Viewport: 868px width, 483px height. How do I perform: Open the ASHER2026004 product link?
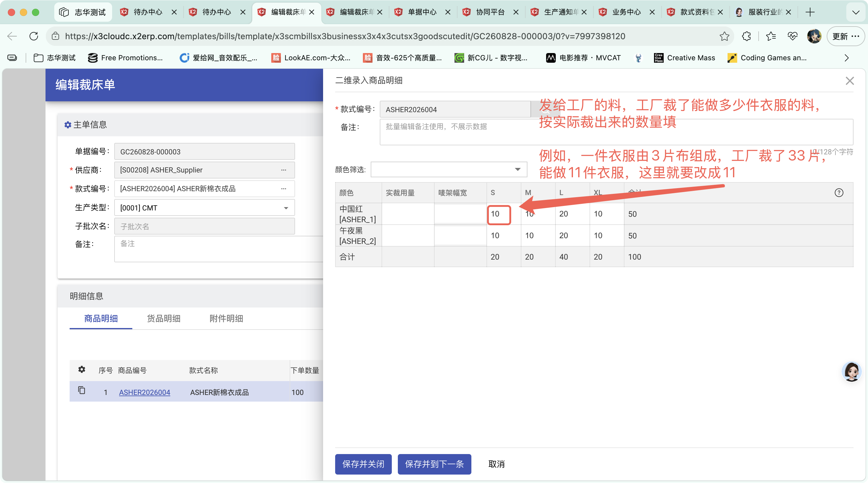pyautogui.click(x=145, y=392)
